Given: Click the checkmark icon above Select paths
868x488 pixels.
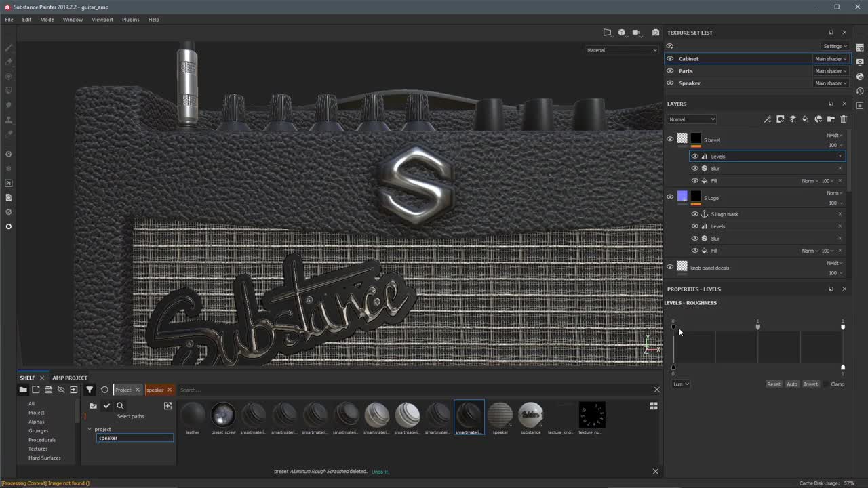Looking at the screenshot, I should [x=106, y=406].
